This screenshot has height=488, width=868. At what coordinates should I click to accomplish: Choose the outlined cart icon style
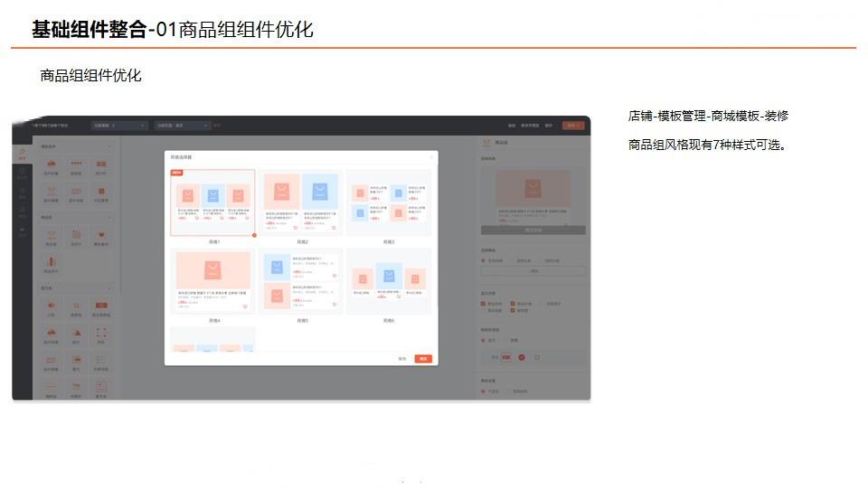(537, 358)
